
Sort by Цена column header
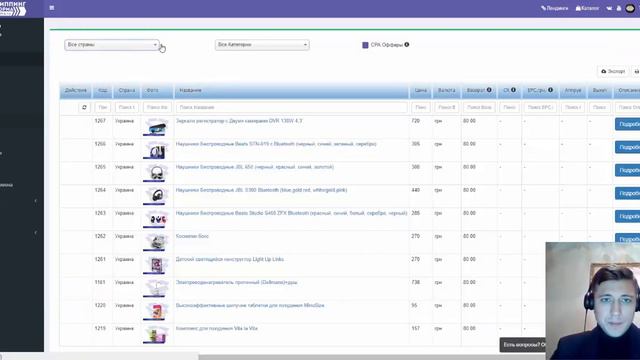pyautogui.click(x=421, y=90)
